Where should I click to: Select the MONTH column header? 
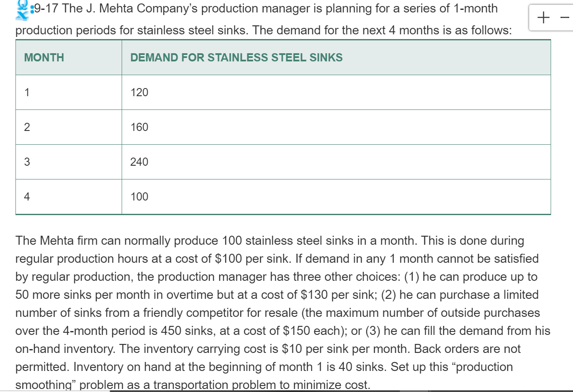click(43, 57)
